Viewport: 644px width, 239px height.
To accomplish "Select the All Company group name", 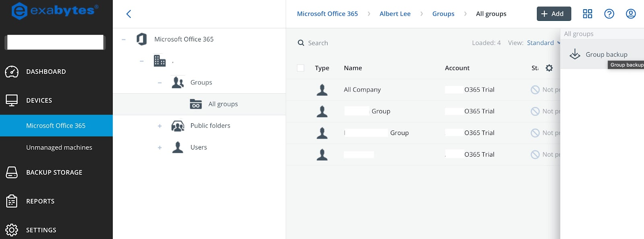I will tap(362, 90).
